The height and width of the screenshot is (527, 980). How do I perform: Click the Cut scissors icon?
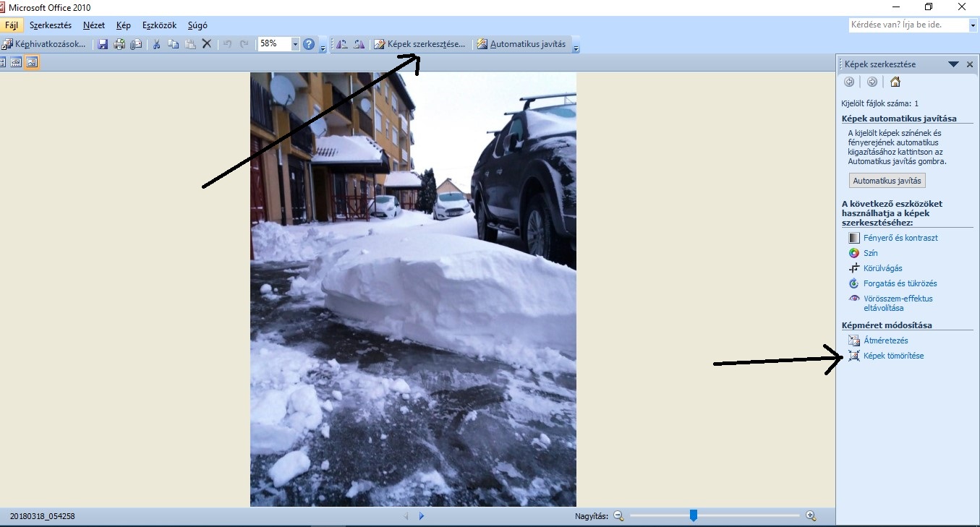pos(156,44)
